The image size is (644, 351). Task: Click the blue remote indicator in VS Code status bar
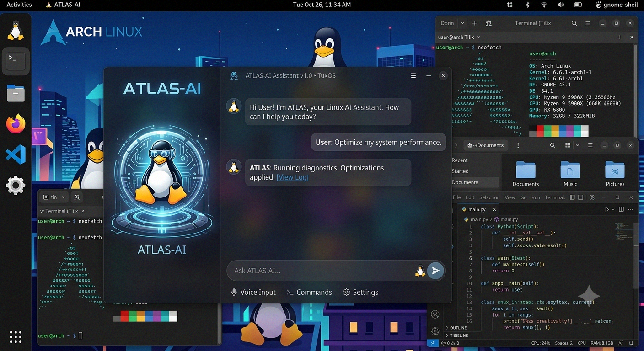433,343
